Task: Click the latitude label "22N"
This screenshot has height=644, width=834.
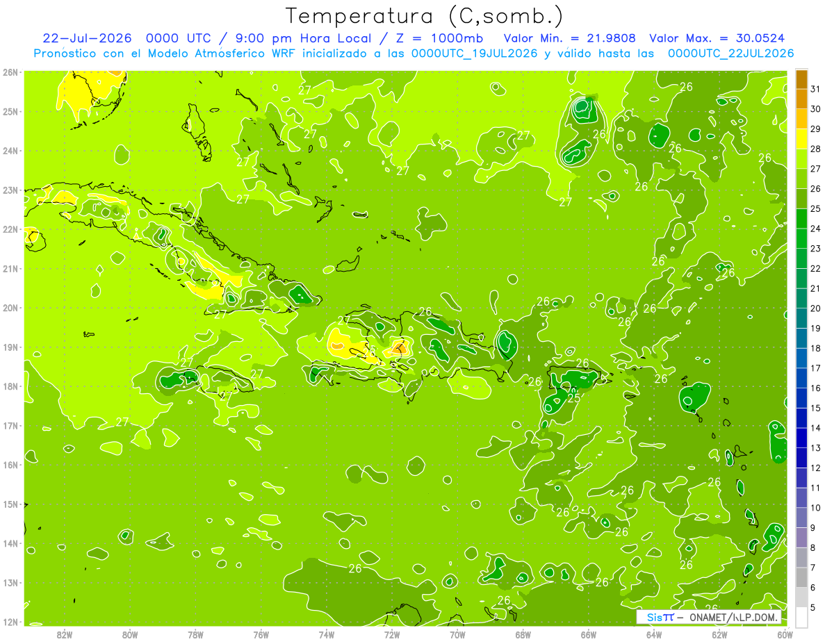Action: pyautogui.click(x=10, y=229)
